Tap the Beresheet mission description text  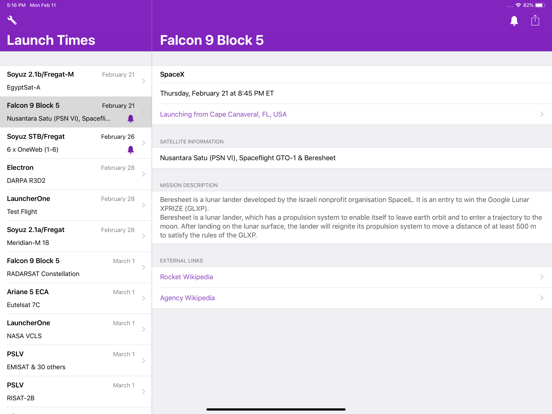pyautogui.click(x=352, y=217)
